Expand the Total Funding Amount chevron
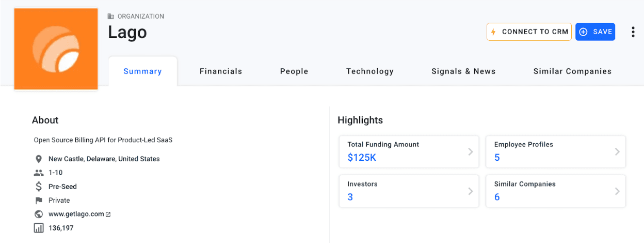 point(470,152)
